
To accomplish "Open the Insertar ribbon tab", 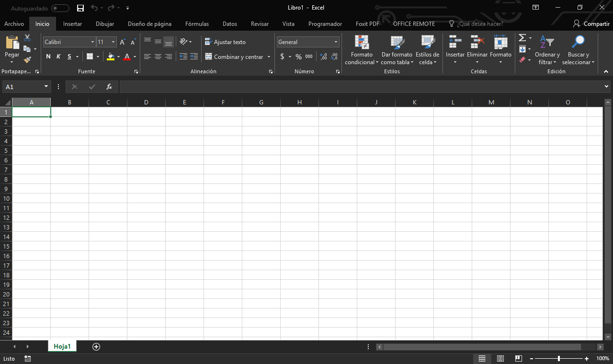I will pyautogui.click(x=72, y=24).
